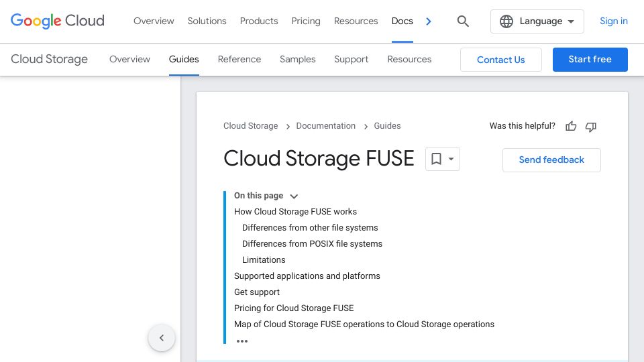Click the Sign in link
This screenshot has height=362, width=644.
(x=614, y=21)
